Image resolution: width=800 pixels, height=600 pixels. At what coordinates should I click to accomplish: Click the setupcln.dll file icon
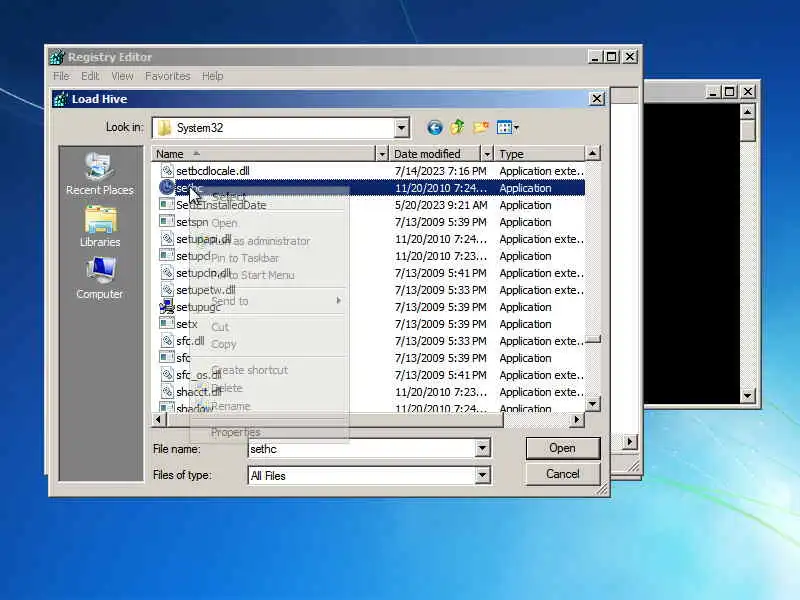(166, 273)
